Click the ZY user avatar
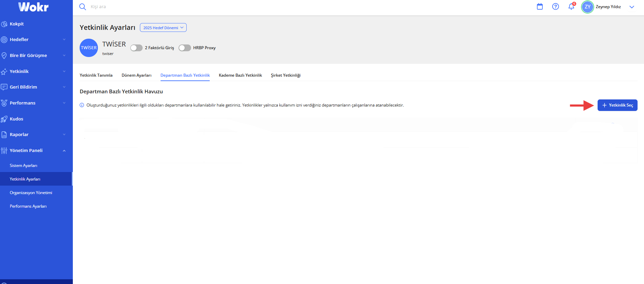This screenshot has height=284, width=644. coord(587,7)
